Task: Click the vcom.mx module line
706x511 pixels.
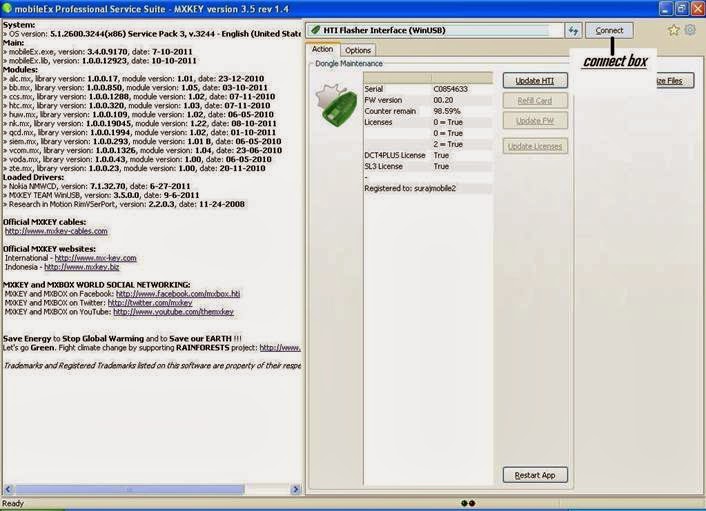Action: (143, 150)
